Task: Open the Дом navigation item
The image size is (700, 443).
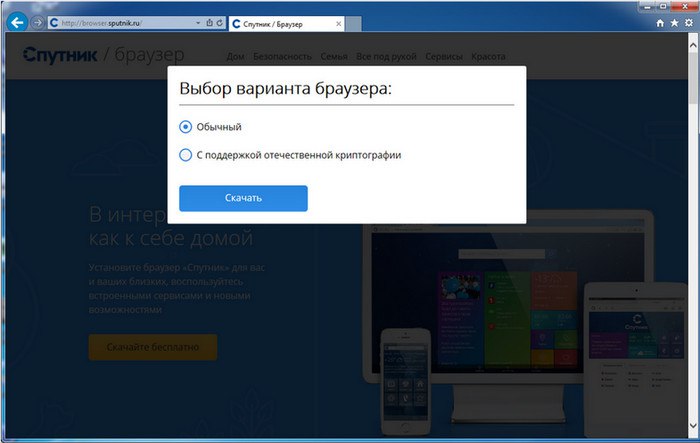Action: coord(235,56)
